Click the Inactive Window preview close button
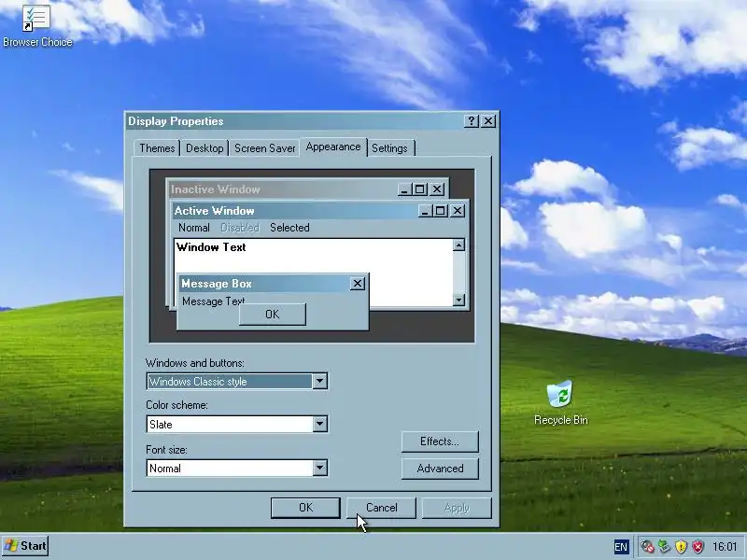The width and height of the screenshot is (747, 560). point(437,189)
